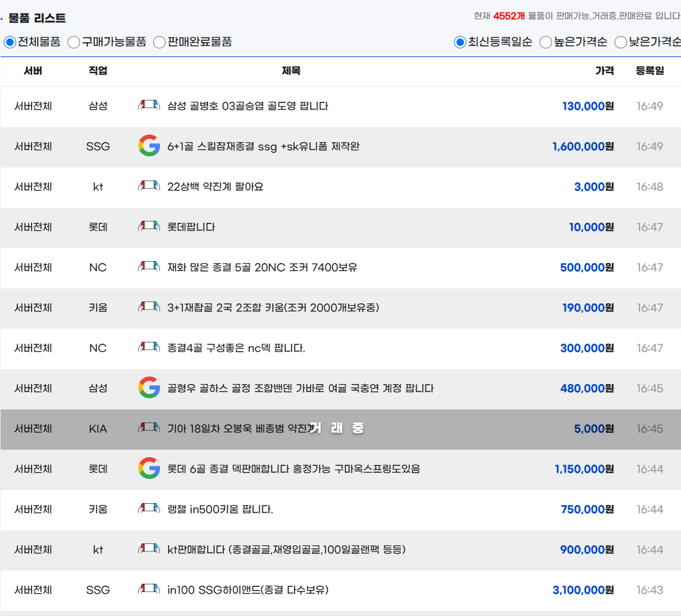Click phone icon on 롯데팝니다 row
Screen dimensions: 681x616
pyautogui.click(x=149, y=226)
